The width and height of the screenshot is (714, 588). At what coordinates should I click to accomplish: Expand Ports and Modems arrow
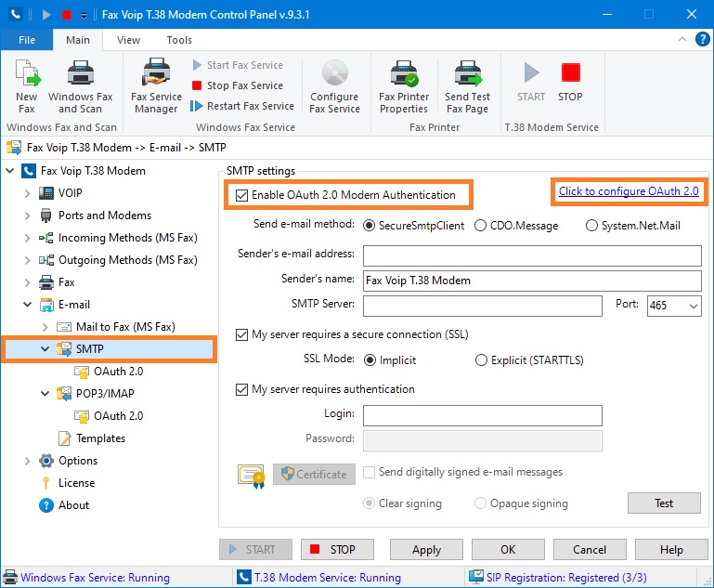point(27,216)
